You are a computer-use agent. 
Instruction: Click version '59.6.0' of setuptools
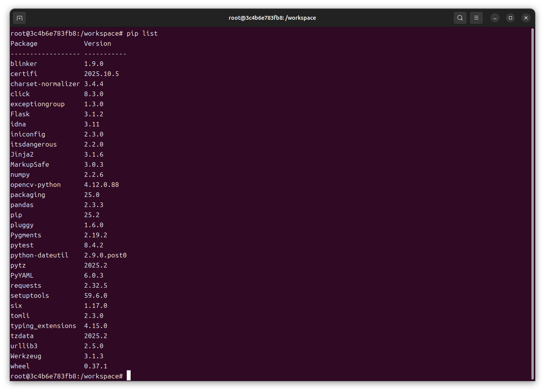click(96, 296)
